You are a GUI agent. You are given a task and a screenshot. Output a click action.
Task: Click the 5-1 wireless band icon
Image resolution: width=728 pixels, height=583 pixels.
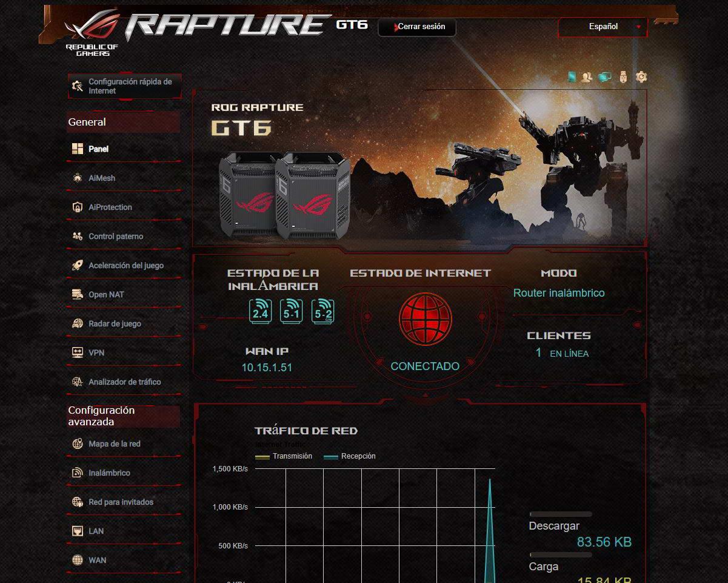click(x=291, y=310)
